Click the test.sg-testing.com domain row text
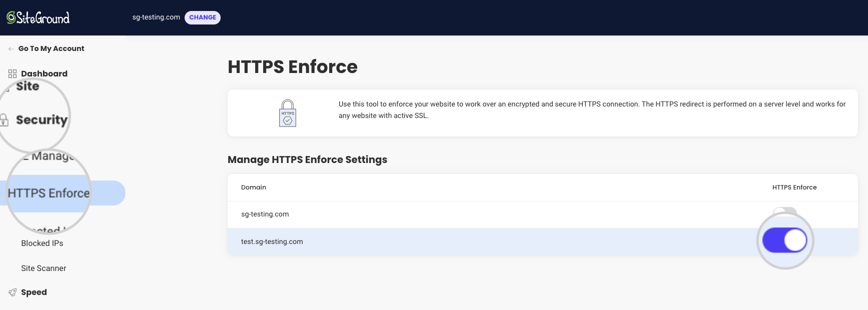The width and height of the screenshot is (868, 310). tap(272, 241)
